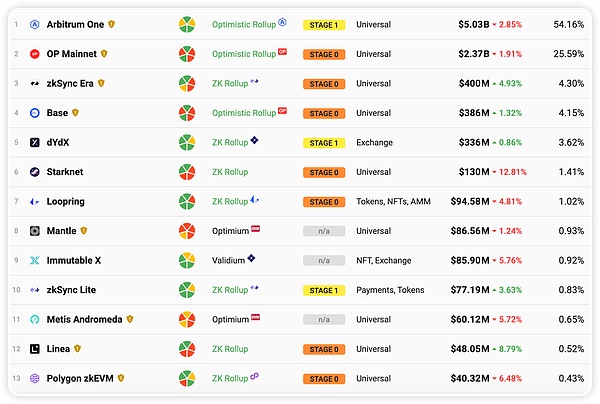Click the Polygon zkEVM purple logo icon
Screen dimensions: 600x404
35,378
